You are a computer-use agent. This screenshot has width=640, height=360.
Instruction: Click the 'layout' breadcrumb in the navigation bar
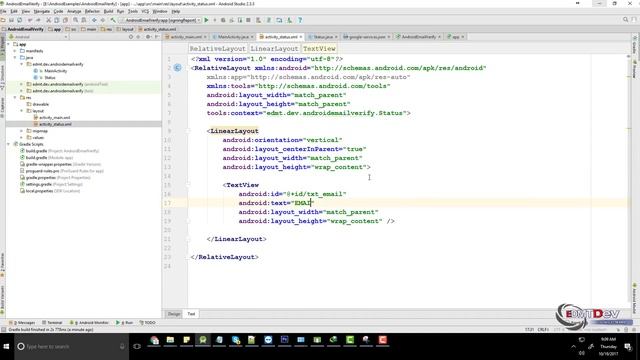click(125, 29)
